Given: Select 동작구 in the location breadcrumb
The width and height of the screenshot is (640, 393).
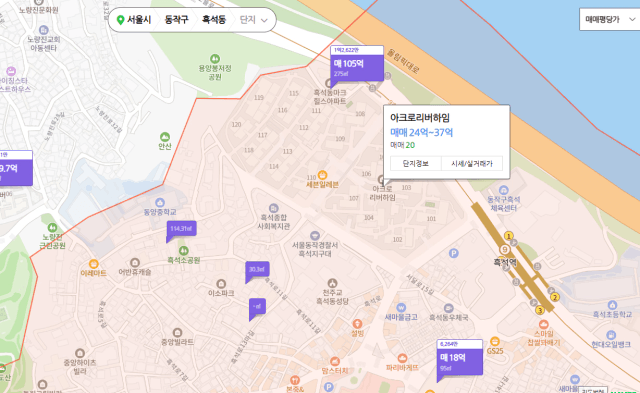Looking at the screenshot, I should (x=176, y=20).
